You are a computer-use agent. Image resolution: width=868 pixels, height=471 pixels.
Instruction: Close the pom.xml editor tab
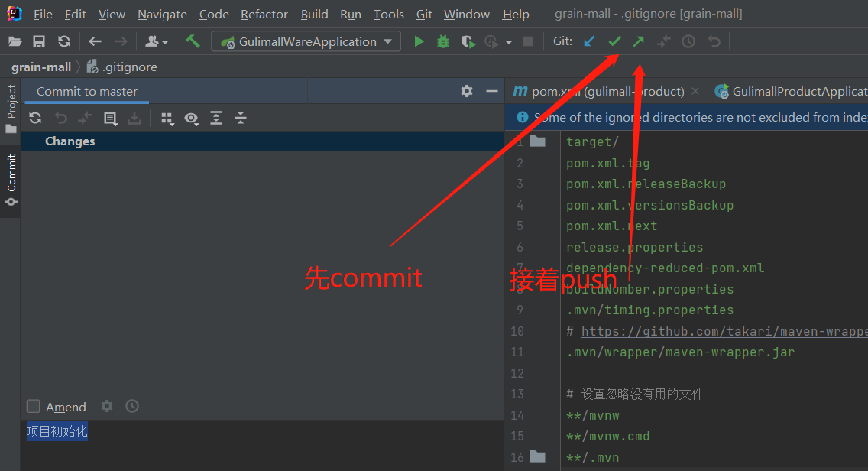point(696,91)
